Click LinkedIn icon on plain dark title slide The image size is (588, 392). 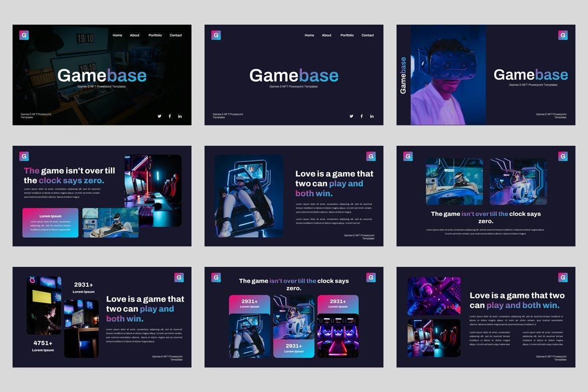coord(372,116)
